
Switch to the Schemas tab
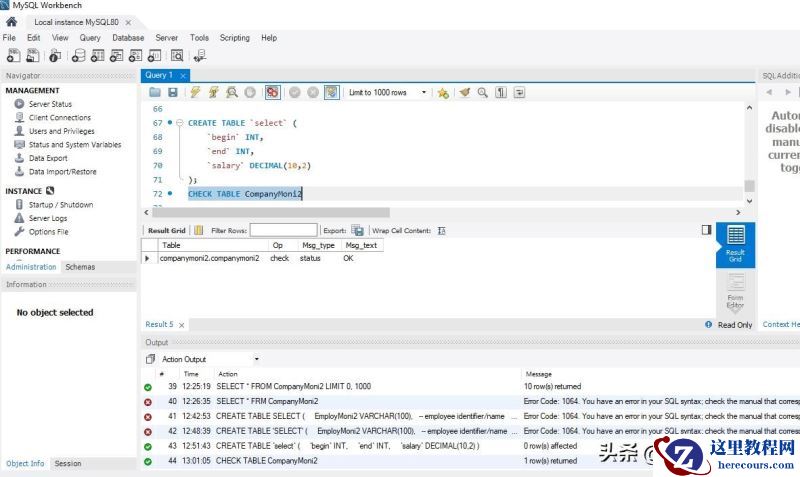tap(80, 267)
